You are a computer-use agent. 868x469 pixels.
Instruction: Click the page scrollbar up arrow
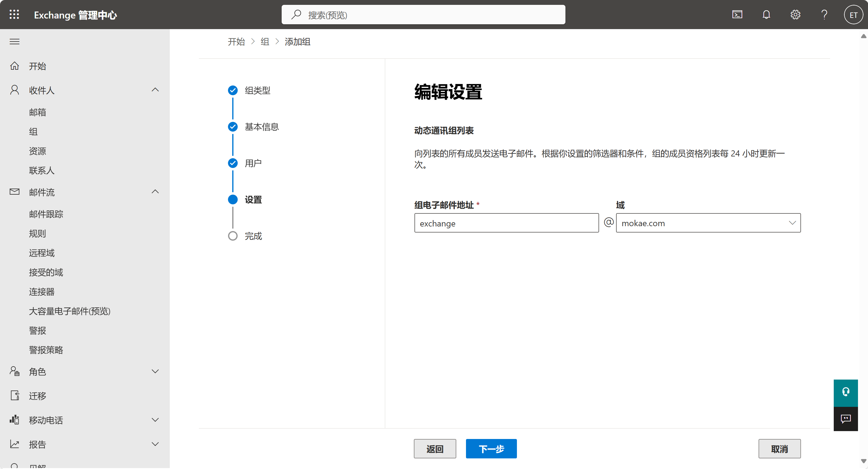[x=863, y=36]
